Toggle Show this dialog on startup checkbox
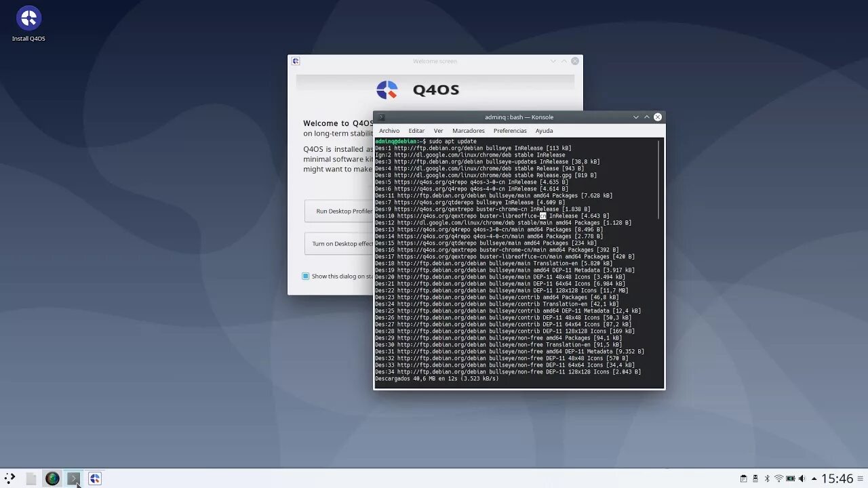The height and width of the screenshot is (488, 868). pyautogui.click(x=306, y=276)
